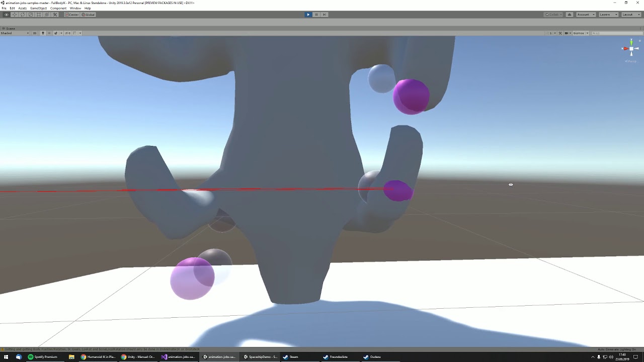The image size is (644, 362).
Task: Switch to the Scene tab
Action: coord(9,28)
